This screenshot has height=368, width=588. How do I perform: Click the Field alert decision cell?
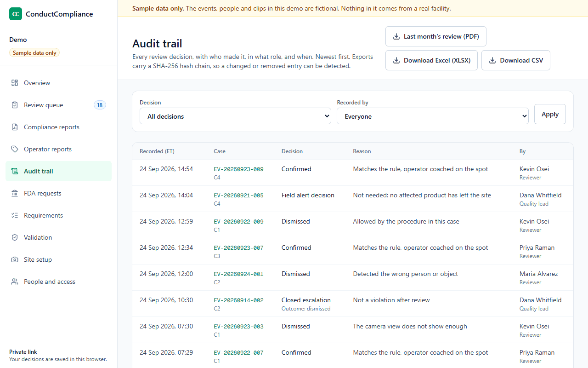308,195
